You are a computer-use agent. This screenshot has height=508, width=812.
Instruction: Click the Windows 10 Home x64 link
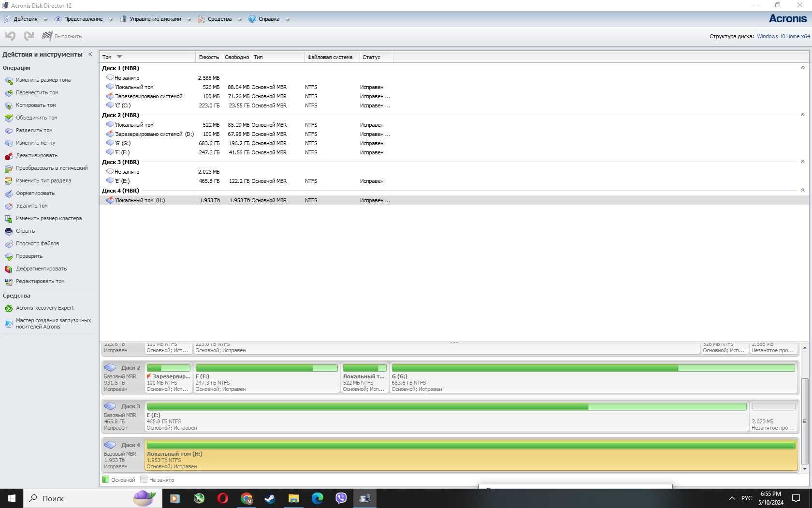tap(783, 36)
